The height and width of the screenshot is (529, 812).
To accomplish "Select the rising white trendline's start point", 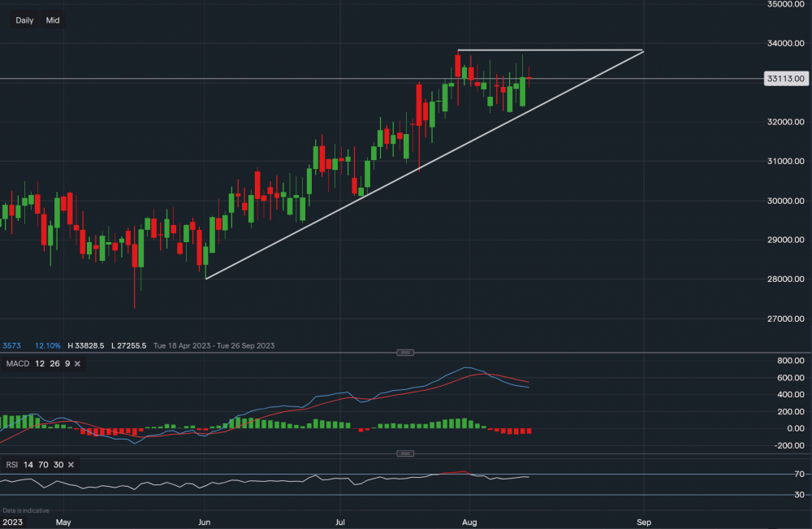I will click(206, 279).
